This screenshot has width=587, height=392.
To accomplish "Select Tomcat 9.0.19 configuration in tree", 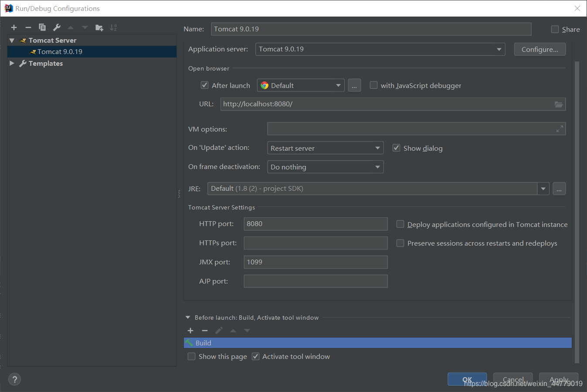I will click(x=92, y=51).
